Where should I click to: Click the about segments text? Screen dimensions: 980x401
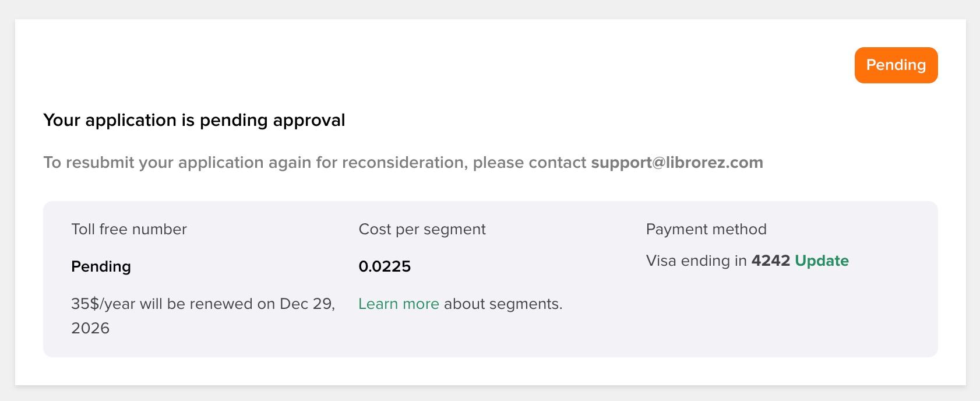[503, 304]
